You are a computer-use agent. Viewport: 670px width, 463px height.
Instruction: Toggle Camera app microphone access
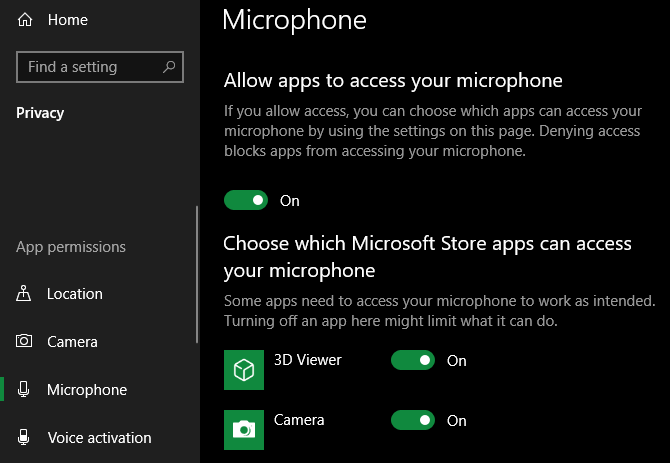click(x=413, y=421)
